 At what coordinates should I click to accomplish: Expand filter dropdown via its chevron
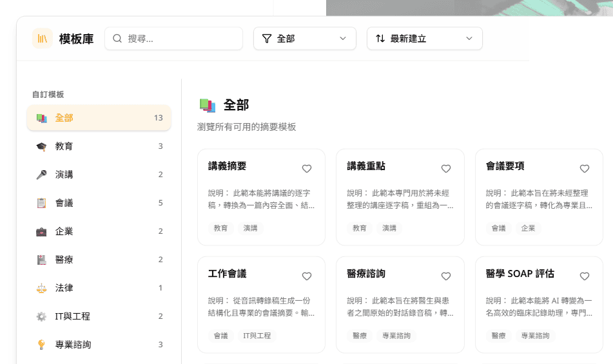point(343,38)
